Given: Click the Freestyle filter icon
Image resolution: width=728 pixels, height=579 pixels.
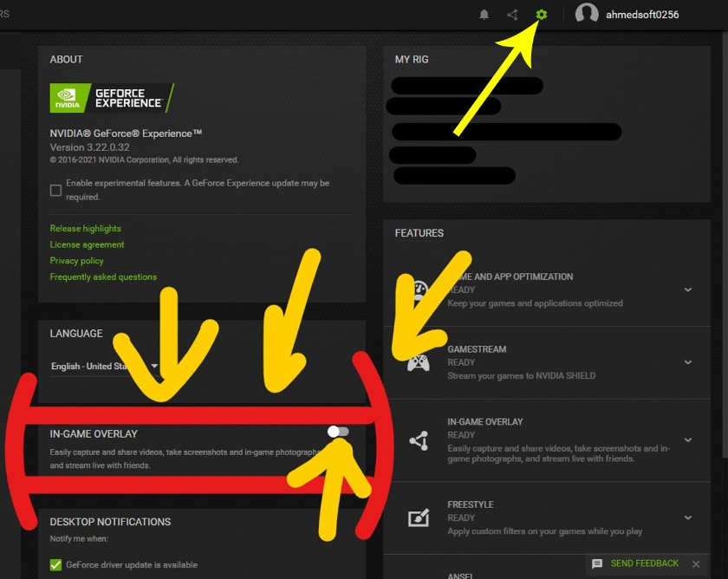Looking at the screenshot, I should [419, 517].
